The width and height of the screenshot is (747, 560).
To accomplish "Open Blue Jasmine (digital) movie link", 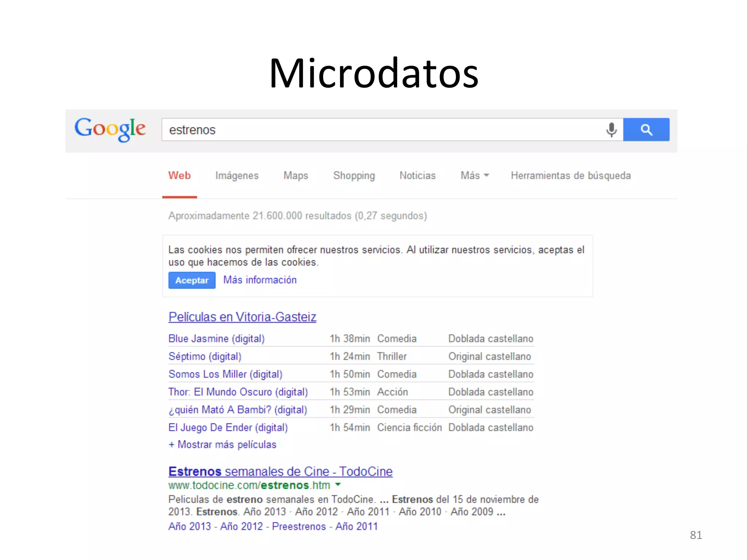I will pos(216,339).
